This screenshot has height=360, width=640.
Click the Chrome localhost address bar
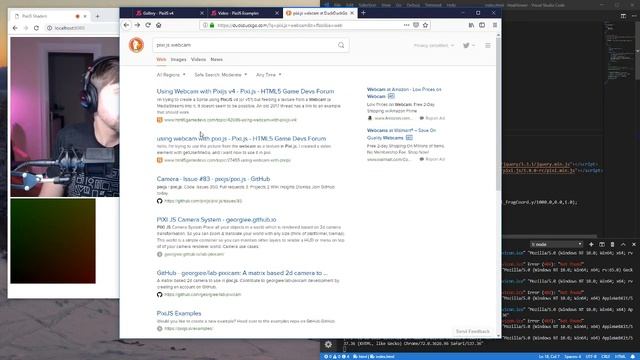(82, 28)
